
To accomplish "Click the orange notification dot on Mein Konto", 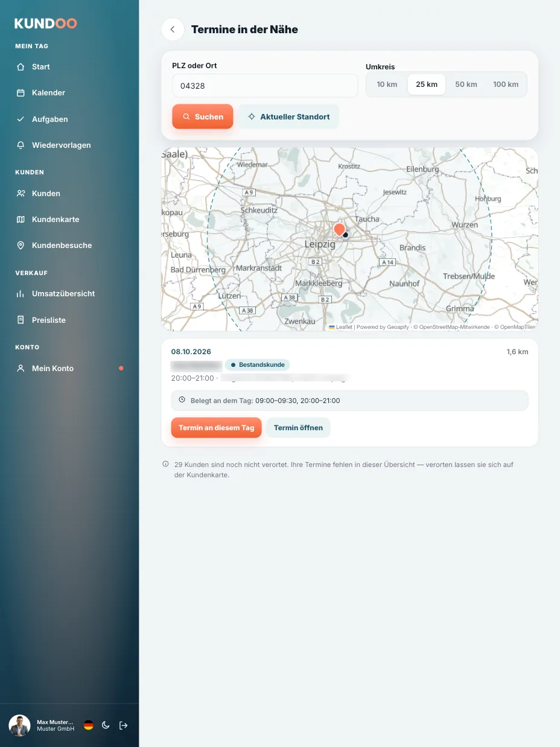I will 121,368.
